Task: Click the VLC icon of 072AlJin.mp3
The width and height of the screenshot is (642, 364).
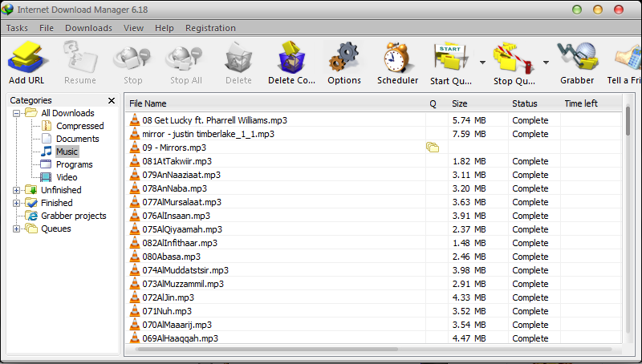Action: coord(135,297)
